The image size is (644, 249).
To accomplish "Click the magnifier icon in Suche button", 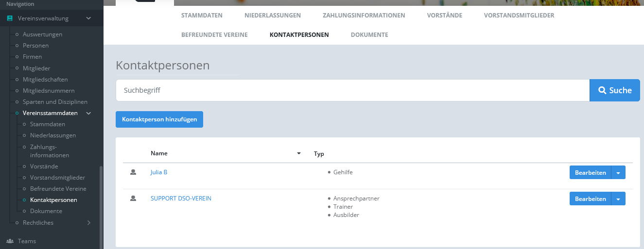I will (x=602, y=90).
